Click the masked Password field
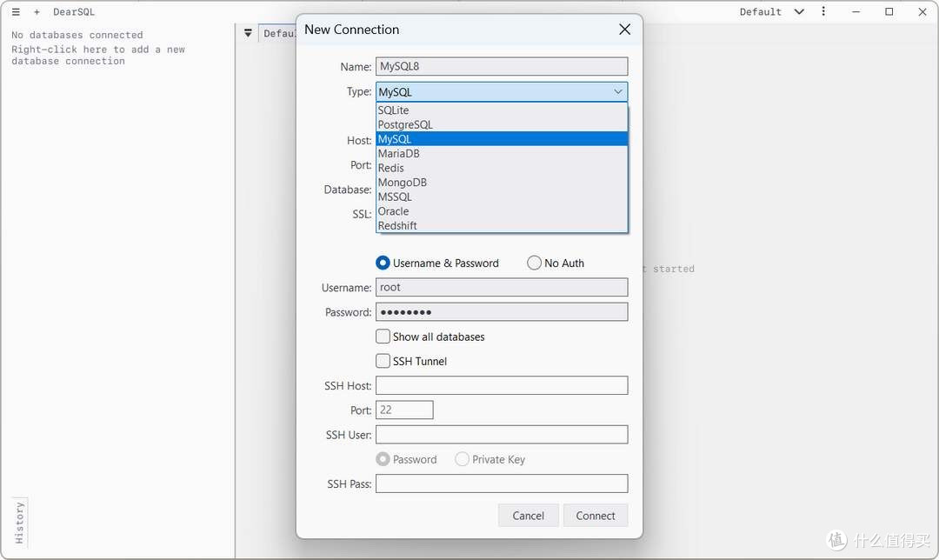Screen dimensions: 939x560 tap(502, 312)
